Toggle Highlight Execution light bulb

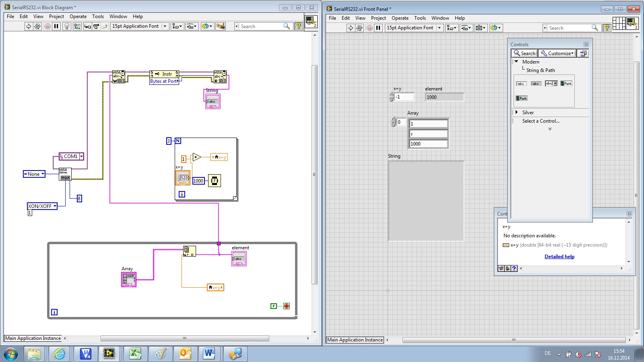pyautogui.click(x=67, y=26)
